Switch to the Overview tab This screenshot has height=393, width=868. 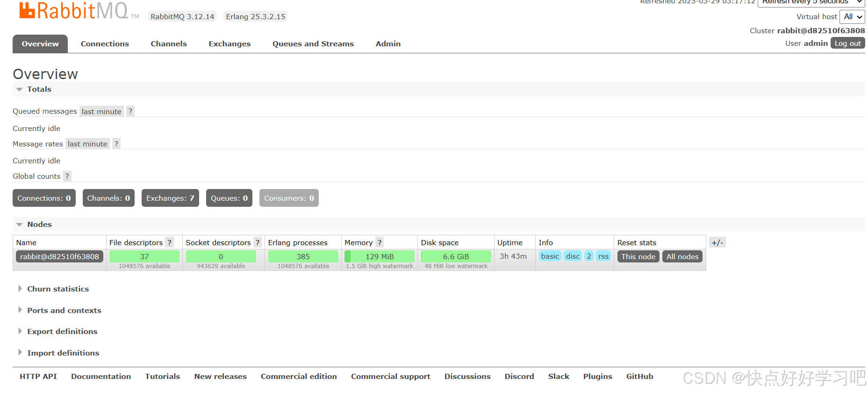(x=40, y=44)
